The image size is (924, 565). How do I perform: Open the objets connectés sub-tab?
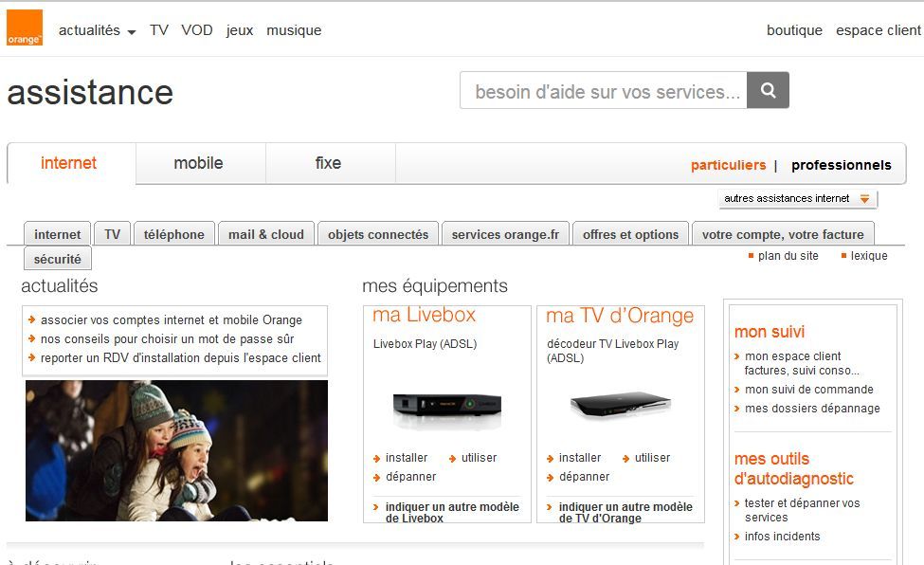coord(378,234)
